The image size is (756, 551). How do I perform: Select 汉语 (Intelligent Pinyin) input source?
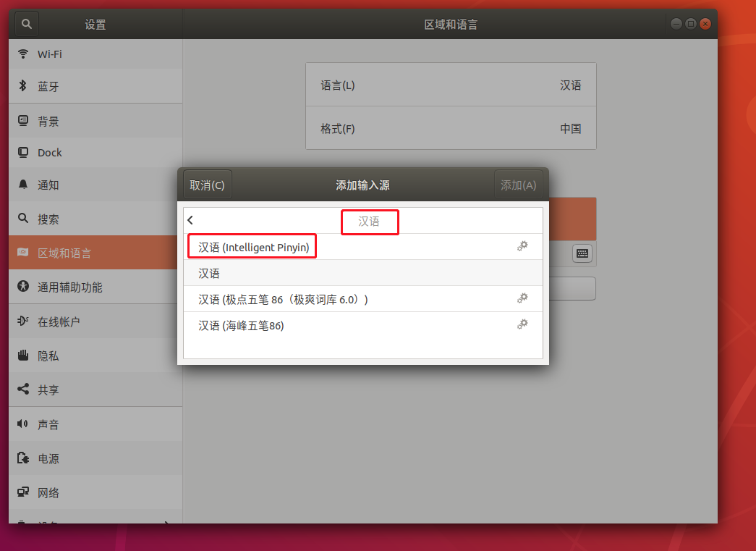(x=363, y=247)
